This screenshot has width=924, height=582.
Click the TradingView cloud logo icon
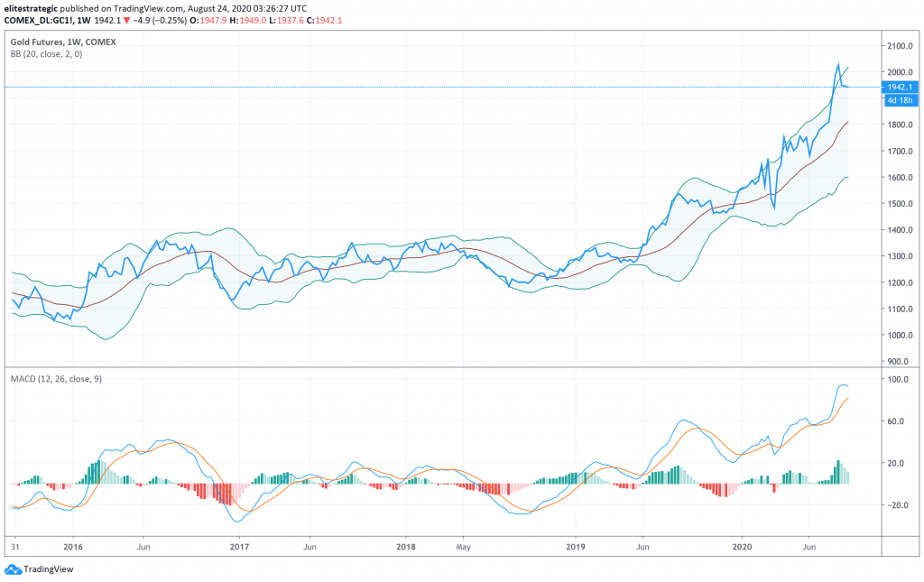point(13,569)
